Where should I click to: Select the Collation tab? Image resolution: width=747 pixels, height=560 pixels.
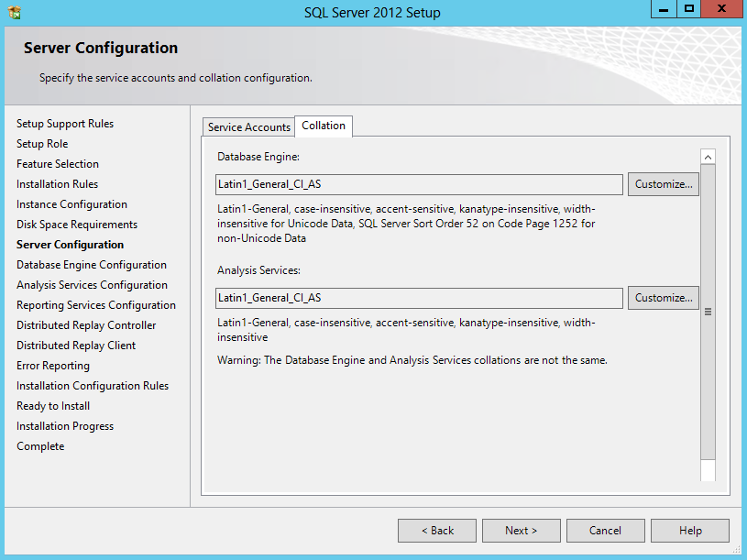pos(324,126)
